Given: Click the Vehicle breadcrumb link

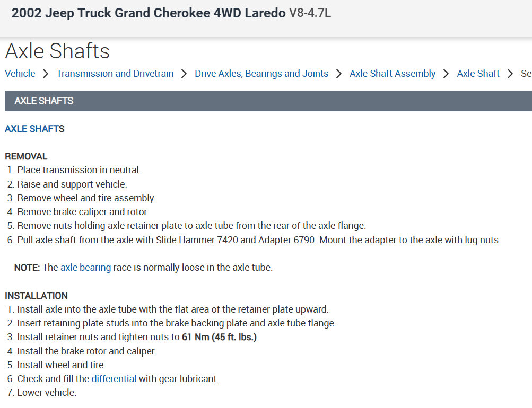Looking at the screenshot, I should point(20,74).
